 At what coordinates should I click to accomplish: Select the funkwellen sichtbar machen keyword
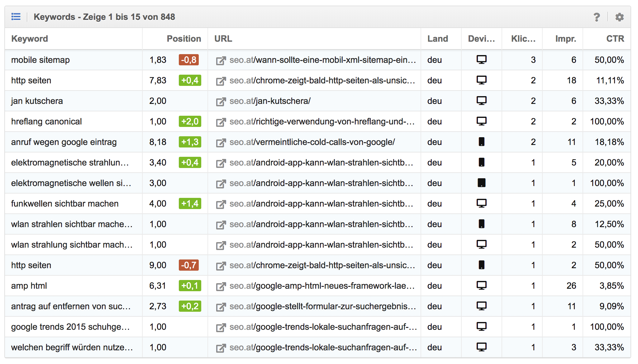click(x=65, y=203)
